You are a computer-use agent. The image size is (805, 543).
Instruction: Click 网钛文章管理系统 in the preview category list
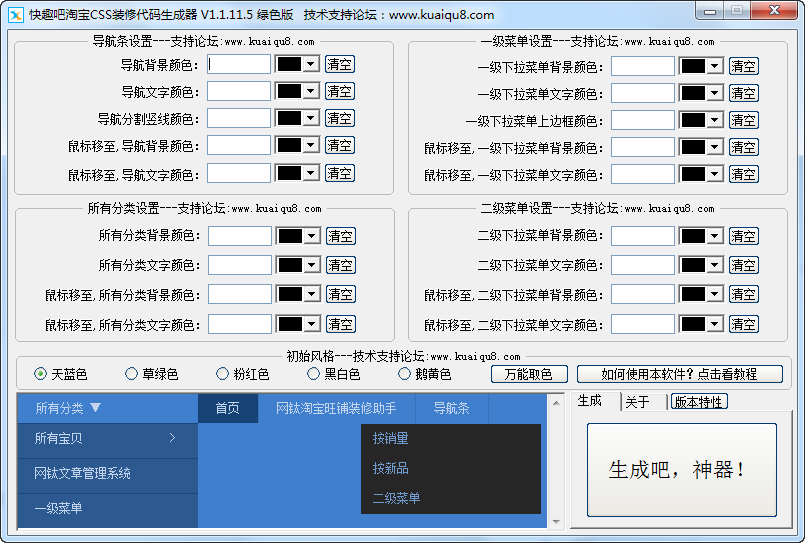[82, 473]
